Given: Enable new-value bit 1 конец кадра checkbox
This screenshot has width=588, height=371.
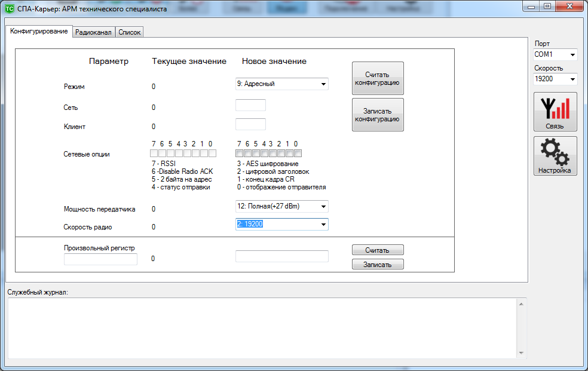Looking at the screenshot, I should tap(289, 154).
